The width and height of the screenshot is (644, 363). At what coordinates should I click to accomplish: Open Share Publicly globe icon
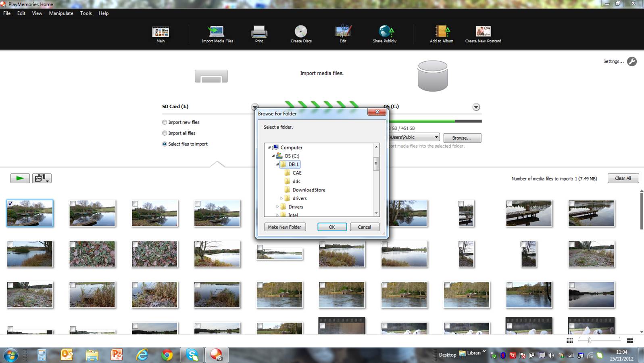(x=384, y=34)
